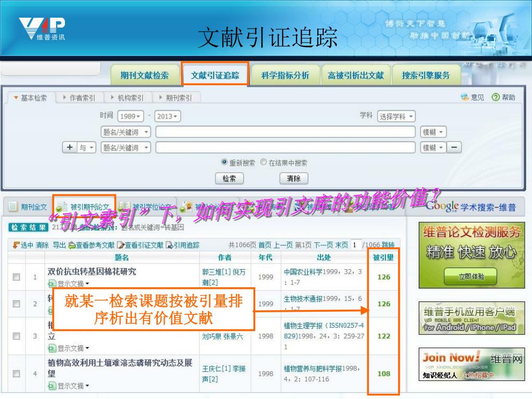This screenshot has width=532, height=399.
Task: Expand 显示文摘 under result 1
Action: click(69, 283)
